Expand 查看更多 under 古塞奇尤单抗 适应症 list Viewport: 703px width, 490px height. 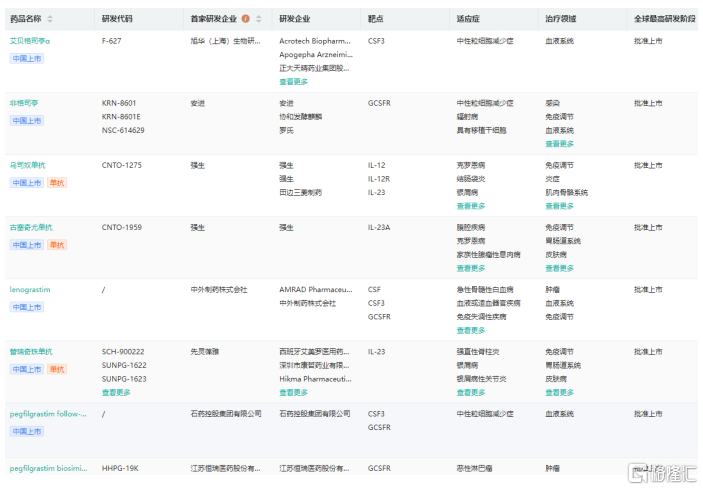coord(471,268)
